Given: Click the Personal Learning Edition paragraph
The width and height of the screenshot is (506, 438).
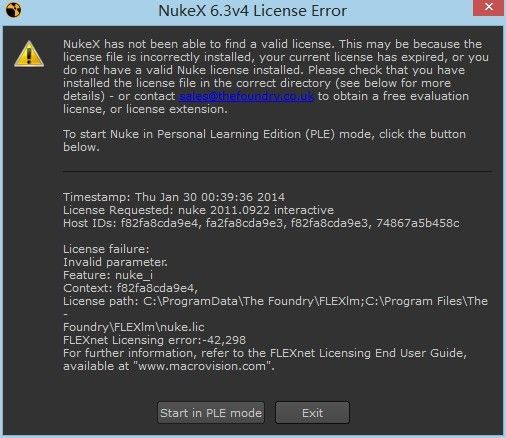Looking at the screenshot, I should [x=264, y=140].
